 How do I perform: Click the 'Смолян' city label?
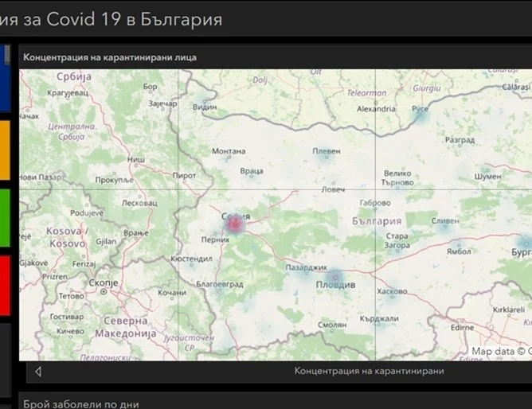(x=332, y=325)
